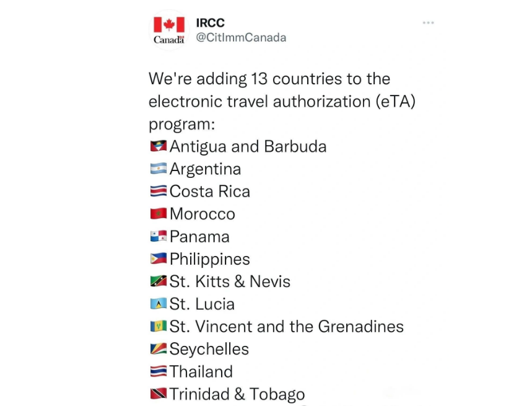Viewport: 532px width, 406px height.
Task: Click the 'Seychelles' country name text
Action: (209, 350)
